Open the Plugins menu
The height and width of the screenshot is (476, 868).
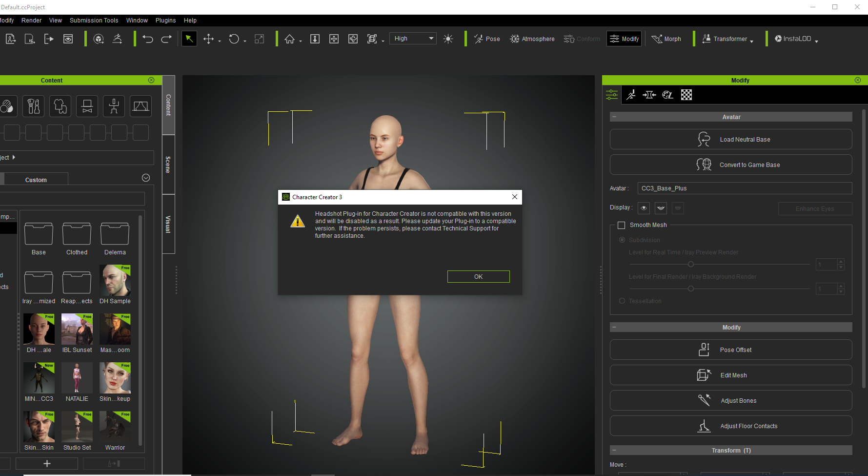tap(165, 21)
